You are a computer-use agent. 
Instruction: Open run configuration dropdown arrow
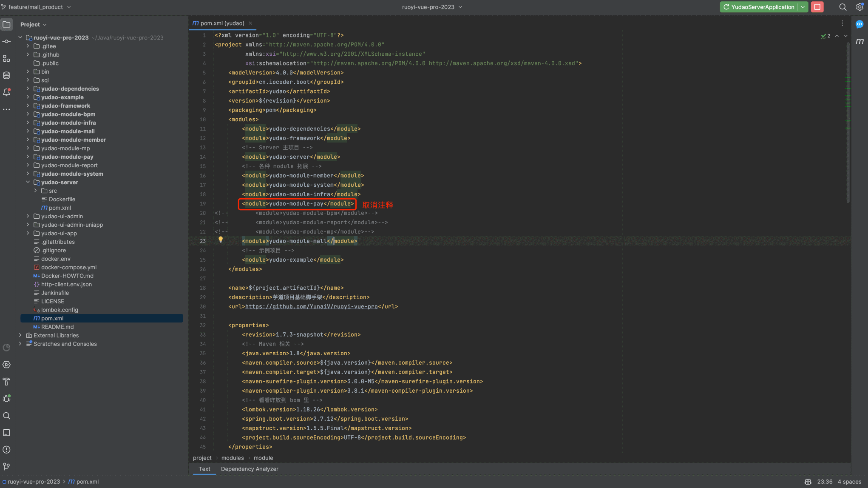tap(803, 7)
